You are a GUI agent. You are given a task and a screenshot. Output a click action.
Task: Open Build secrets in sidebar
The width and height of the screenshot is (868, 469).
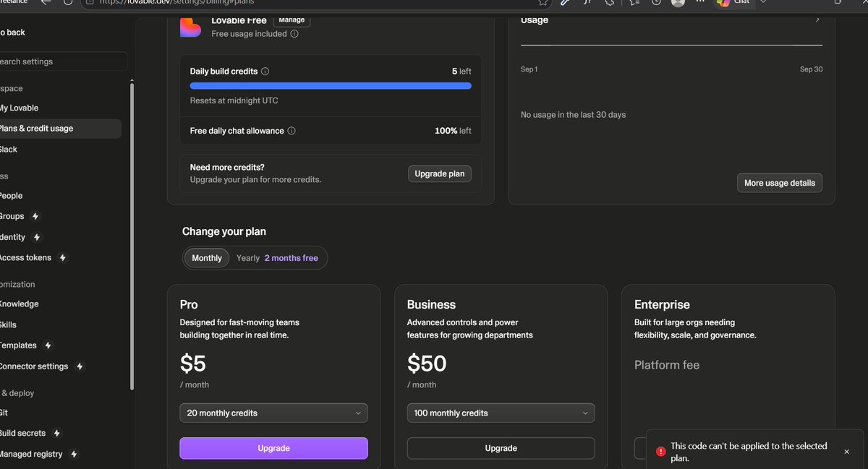pos(23,434)
